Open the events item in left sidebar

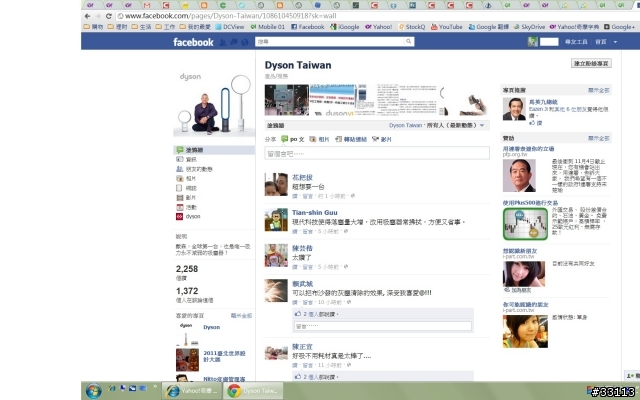[186, 207]
